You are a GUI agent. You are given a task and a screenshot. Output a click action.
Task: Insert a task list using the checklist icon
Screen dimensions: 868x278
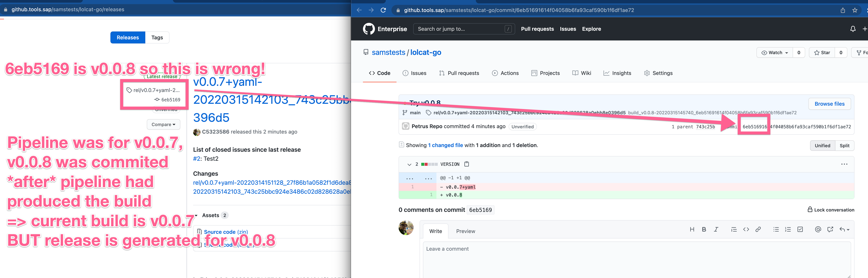pyautogui.click(x=800, y=229)
